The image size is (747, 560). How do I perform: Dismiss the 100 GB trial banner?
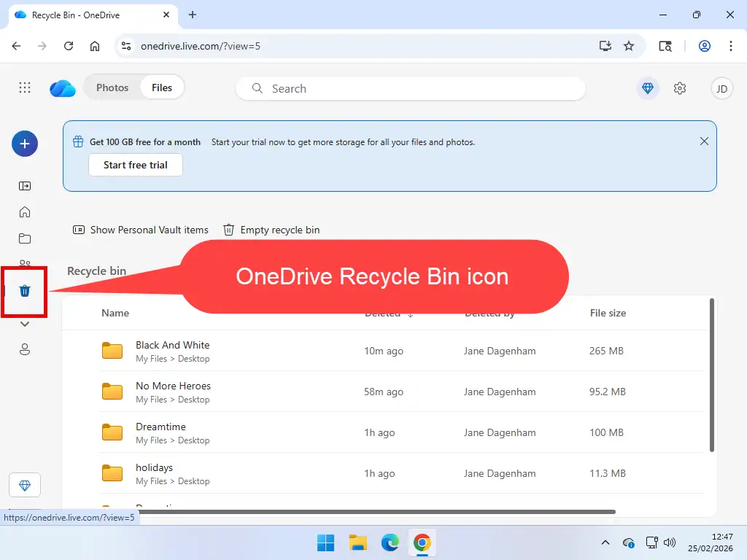704,141
